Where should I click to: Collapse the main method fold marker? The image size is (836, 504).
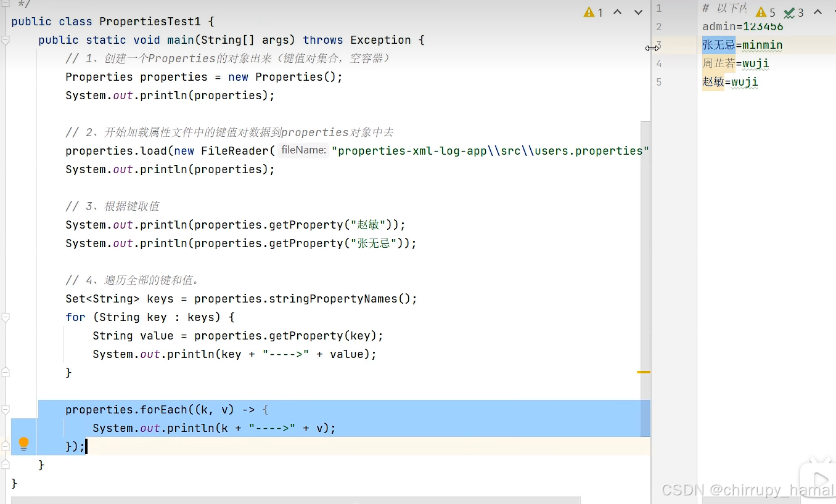pos(6,40)
